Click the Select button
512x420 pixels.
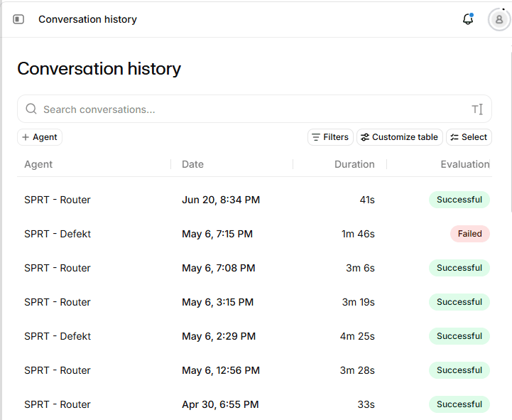(x=469, y=137)
